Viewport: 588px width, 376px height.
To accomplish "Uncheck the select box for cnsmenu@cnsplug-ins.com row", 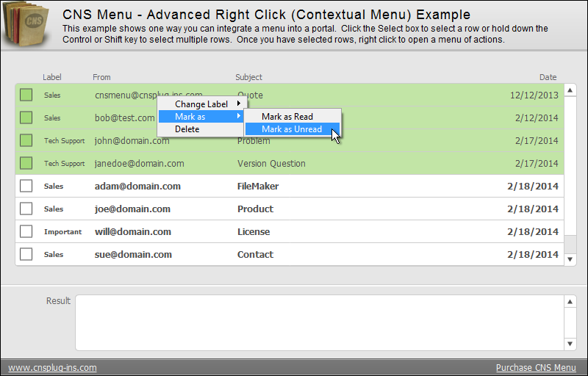I will (x=26, y=95).
